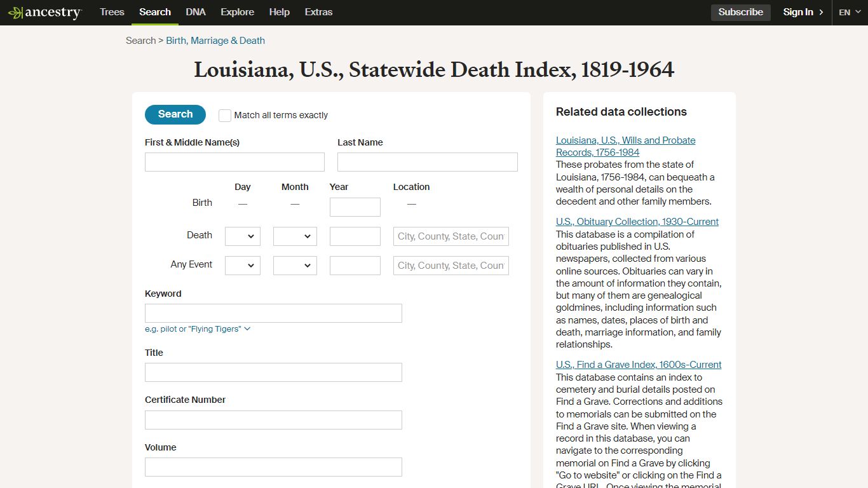
Task: Open the Help menu
Action: [279, 12]
